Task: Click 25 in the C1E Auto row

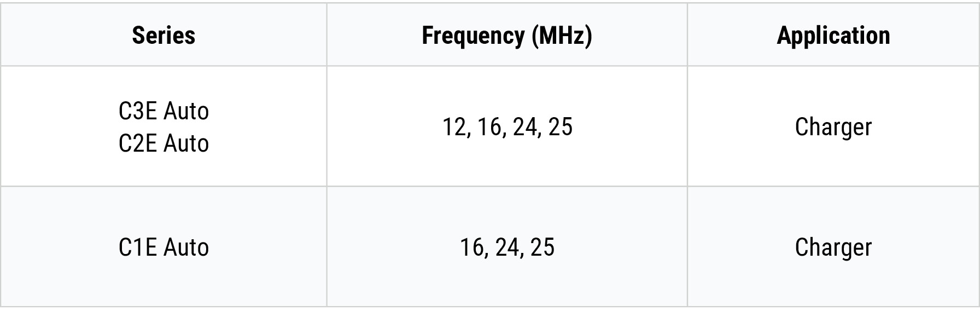Action: click(542, 247)
